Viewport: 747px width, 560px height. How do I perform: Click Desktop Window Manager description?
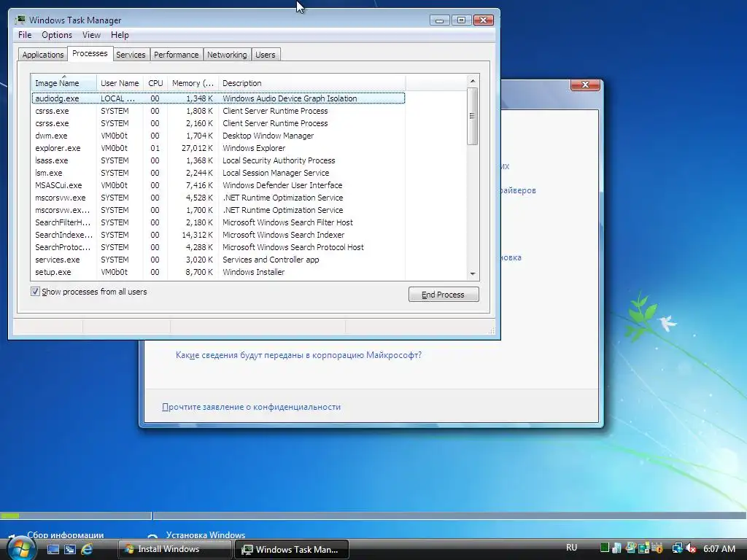268,135
